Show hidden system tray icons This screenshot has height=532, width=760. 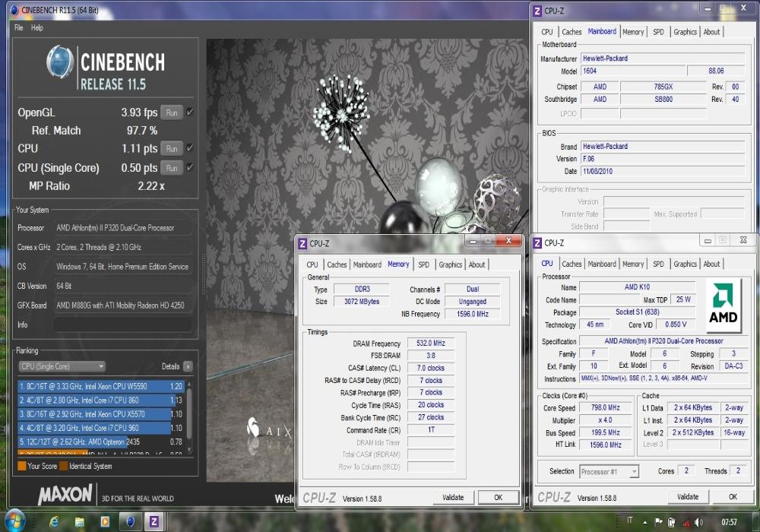tap(644, 522)
